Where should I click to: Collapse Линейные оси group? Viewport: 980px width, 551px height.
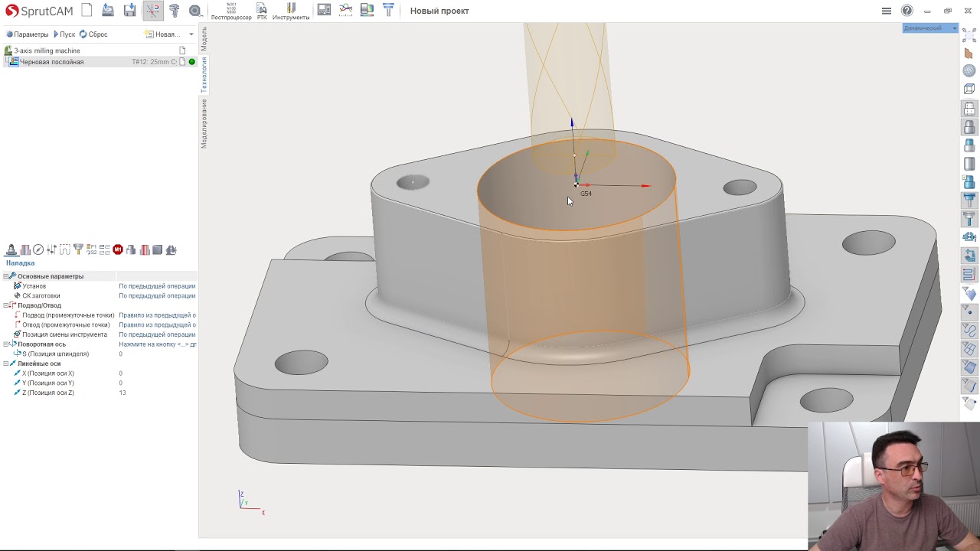pyautogui.click(x=6, y=364)
